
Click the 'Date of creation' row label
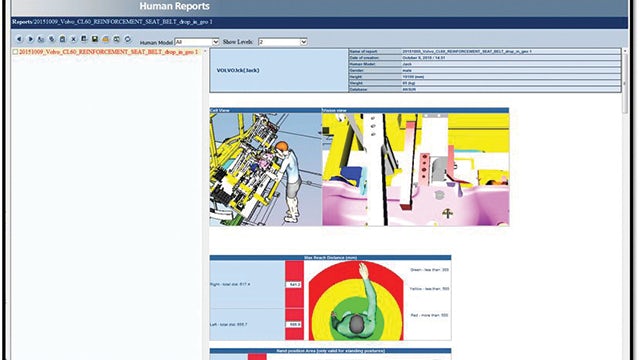[x=364, y=58]
